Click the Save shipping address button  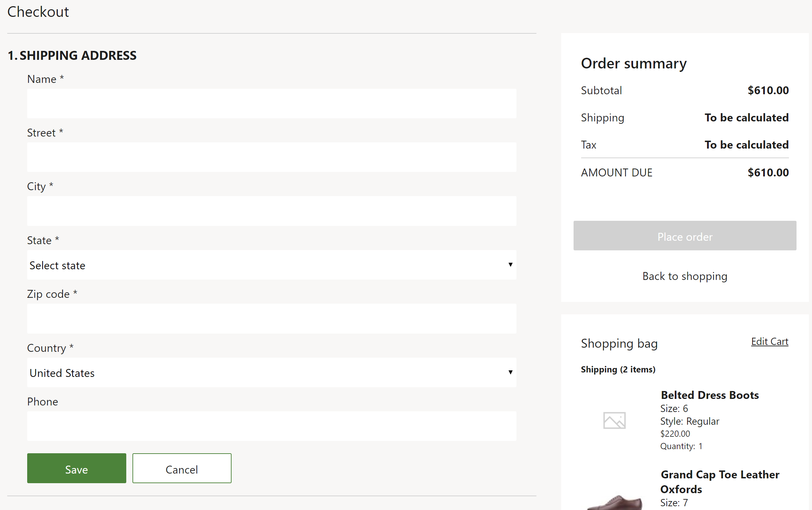pos(76,468)
